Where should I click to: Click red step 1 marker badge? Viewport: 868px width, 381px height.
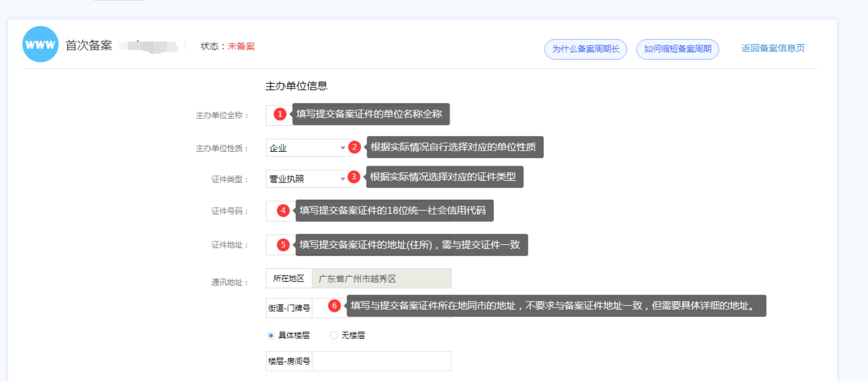[x=280, y=114]
